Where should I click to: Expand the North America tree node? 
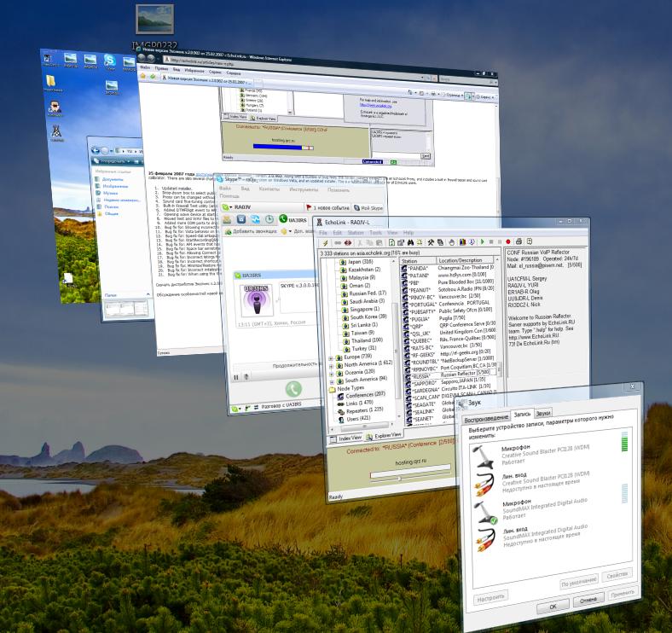(331, 366)
